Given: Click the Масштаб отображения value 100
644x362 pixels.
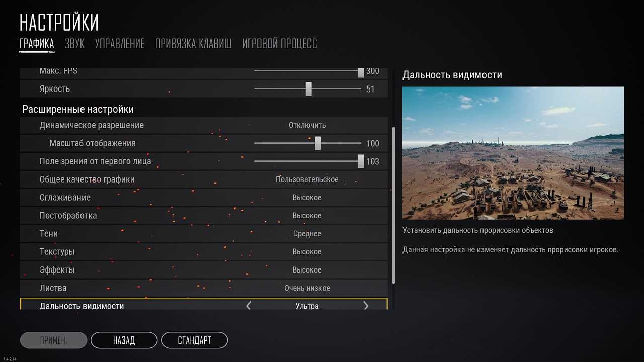Looking at the screenshot, I should (x=373, y=144).
